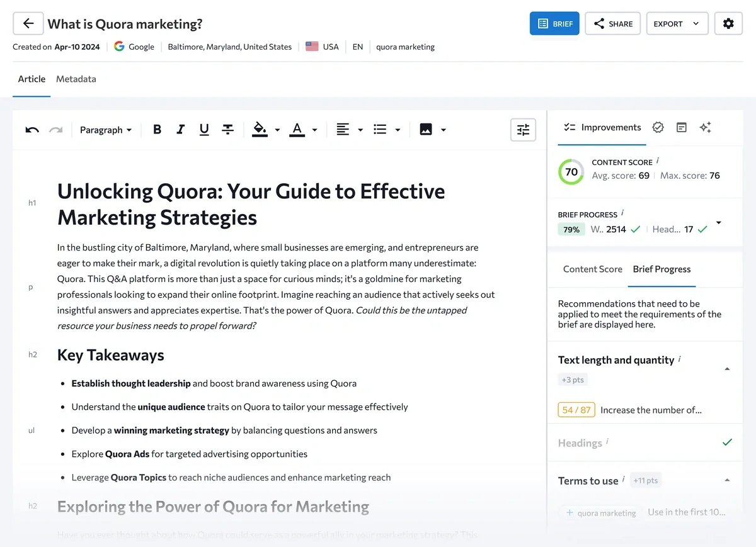
Task: Click the content score 70 gauge
Action: point(571,172)
